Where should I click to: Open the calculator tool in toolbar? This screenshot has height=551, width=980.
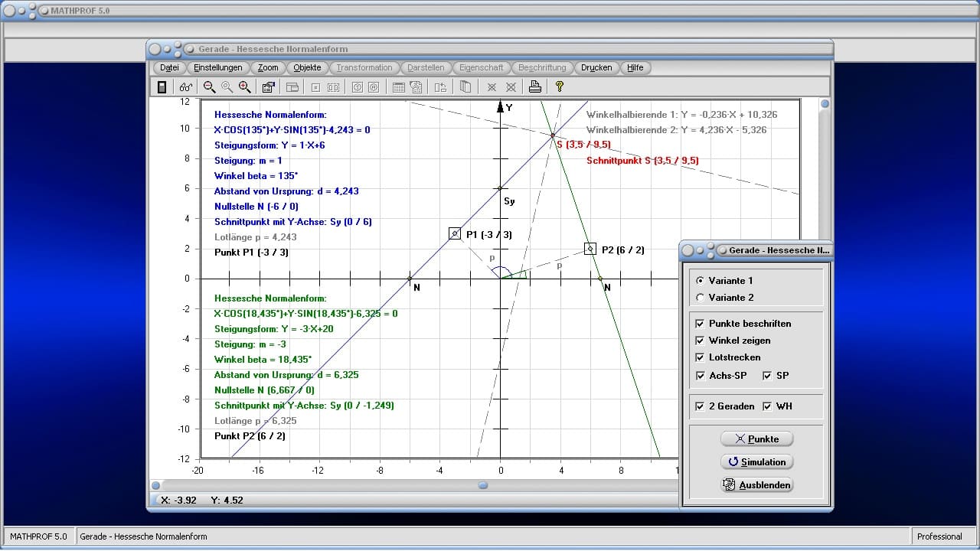(162, 87)
